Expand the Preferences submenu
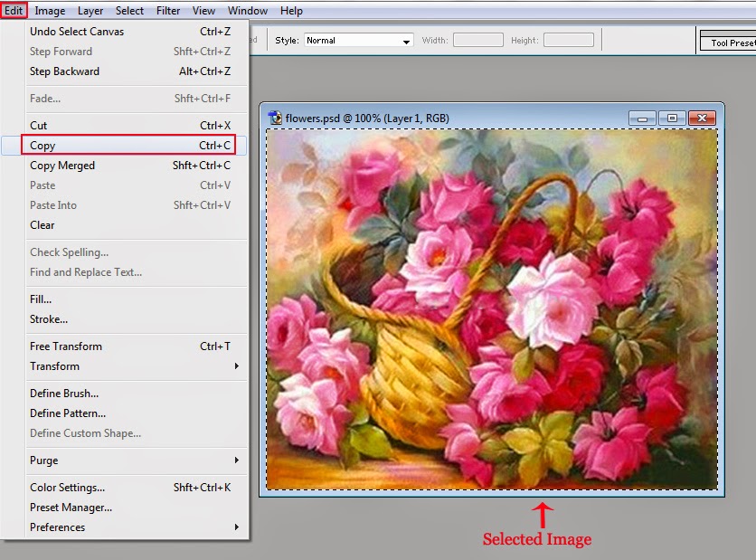756x560 pixels. click(x=129, y=527)
